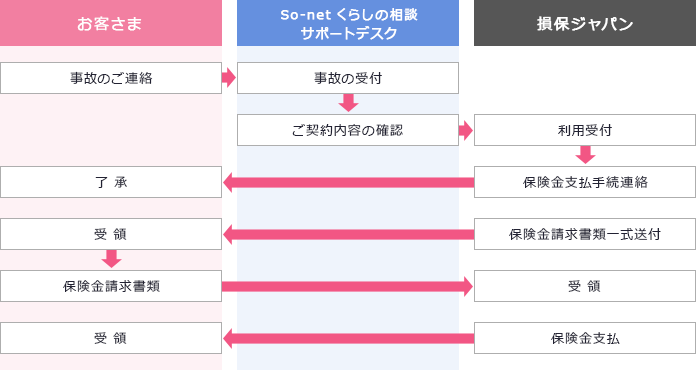Click the customer's 保険金請求書類 box
The width and height of the screenshot is (696, 370).
[111, 286]
